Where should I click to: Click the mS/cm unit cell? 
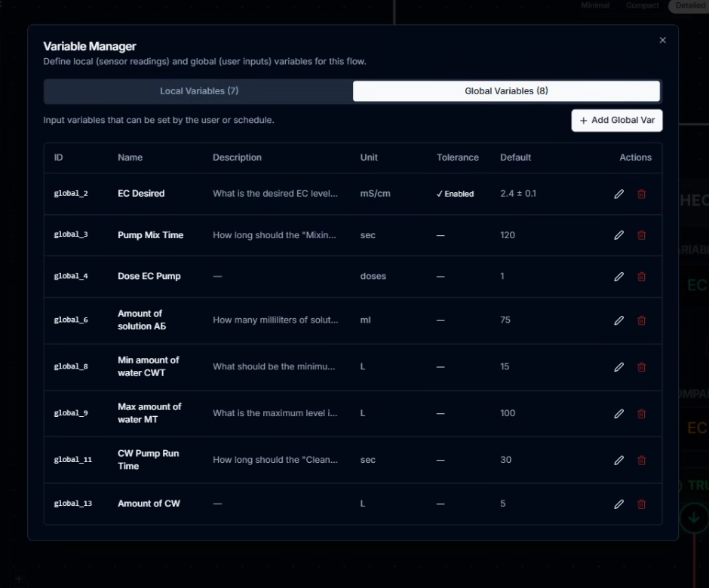click(x=375, y=194)
